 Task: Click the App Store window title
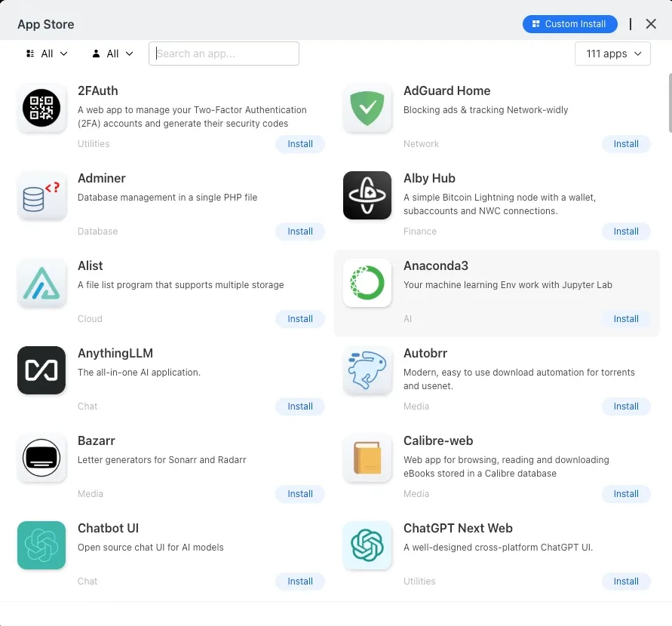(x=45, y=24)
